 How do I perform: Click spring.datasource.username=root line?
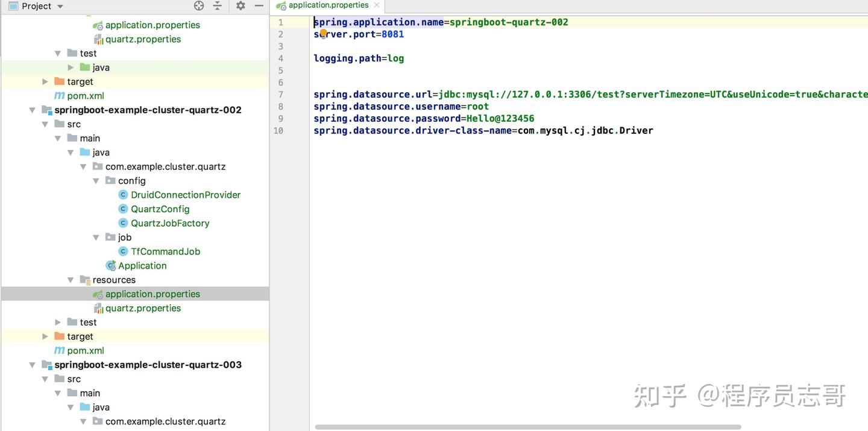pos(401,107)
